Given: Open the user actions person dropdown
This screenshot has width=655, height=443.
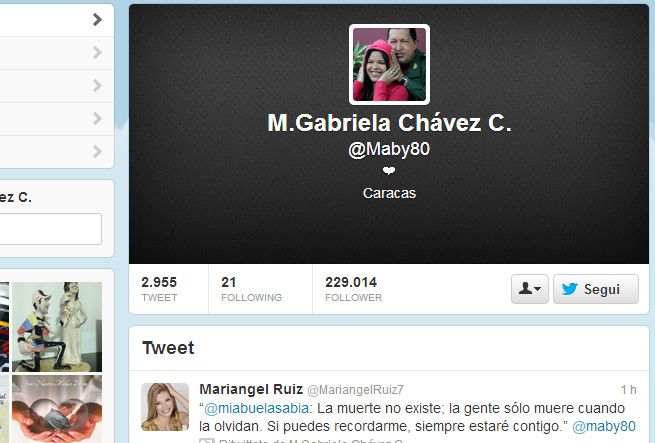Looking at the screenshot, I should coord(530,289).
